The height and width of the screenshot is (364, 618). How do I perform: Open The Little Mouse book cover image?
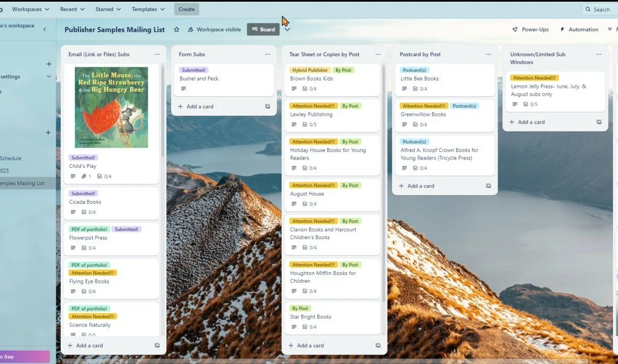pyautogui.click(x=112, y=107)
